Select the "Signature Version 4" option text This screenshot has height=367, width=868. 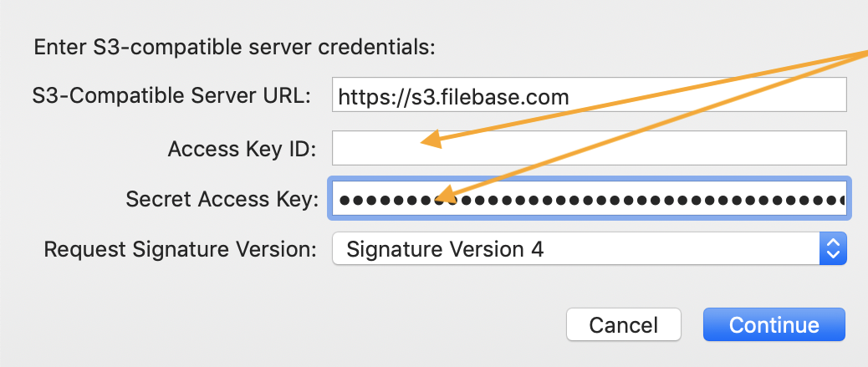(445, 250)
